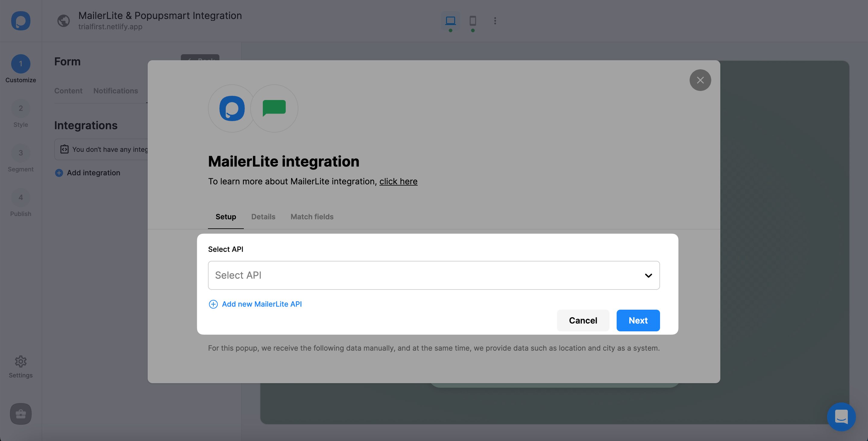Click the mobile preview icon
The image size is (868, 441).
pyautogui.click(x=473, y=21)
